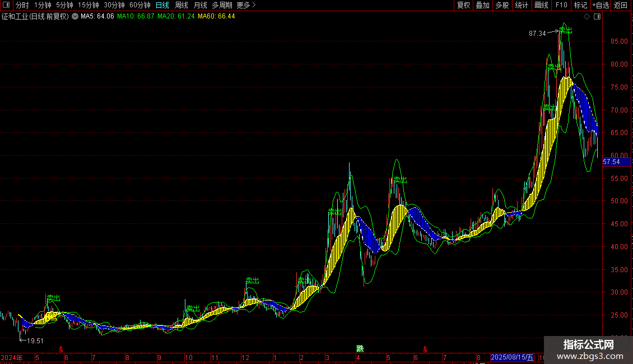The image size is (633, 364).
Task: Click the 叠加 overlay button
Action: pyautogui.click(x=483, y=5)
